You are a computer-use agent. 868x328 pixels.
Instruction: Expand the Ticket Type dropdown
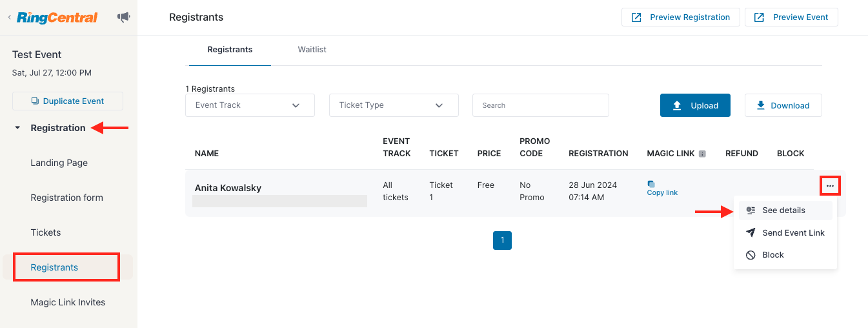point(394,105)
